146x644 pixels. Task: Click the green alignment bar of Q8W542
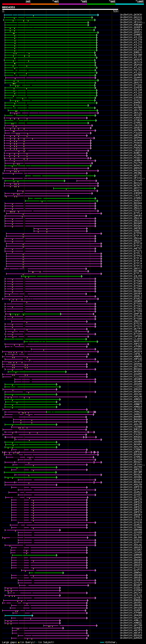pos(47,573)
